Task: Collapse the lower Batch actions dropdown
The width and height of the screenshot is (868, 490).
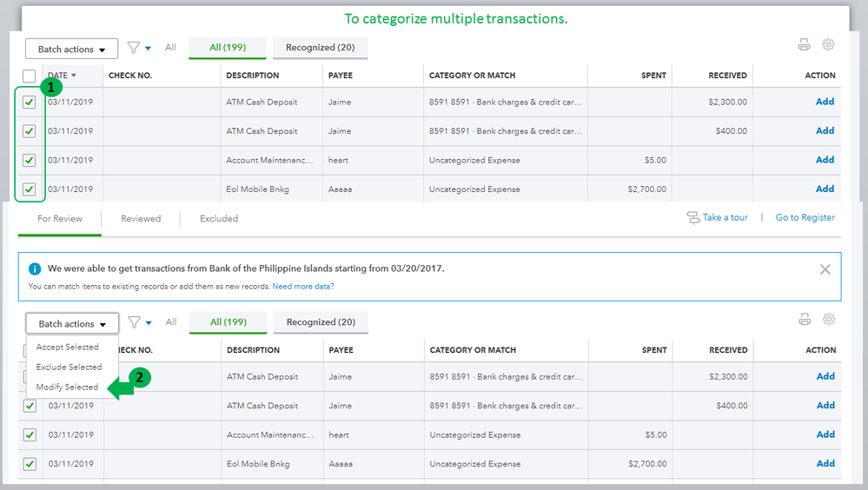Action: [71, 324]
